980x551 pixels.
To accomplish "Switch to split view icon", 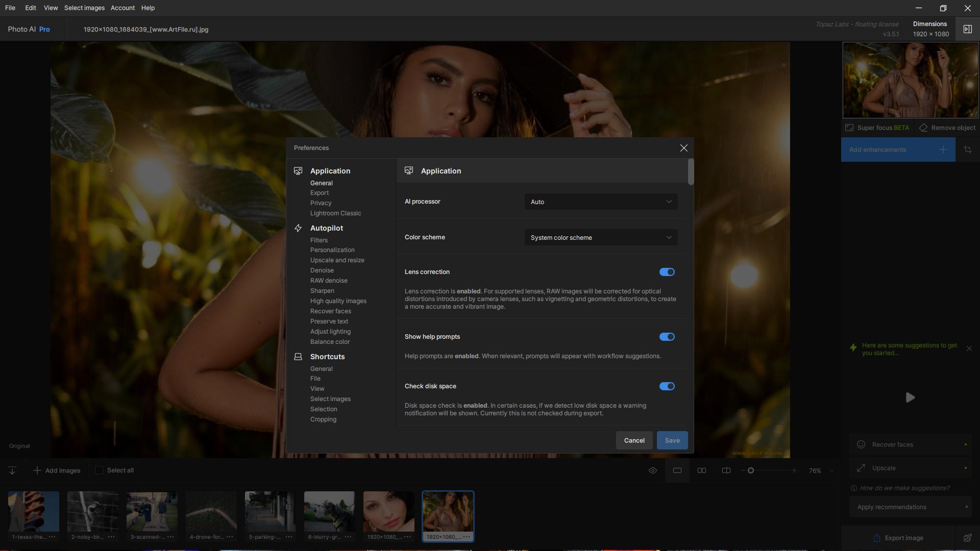I will coord(726,470).
